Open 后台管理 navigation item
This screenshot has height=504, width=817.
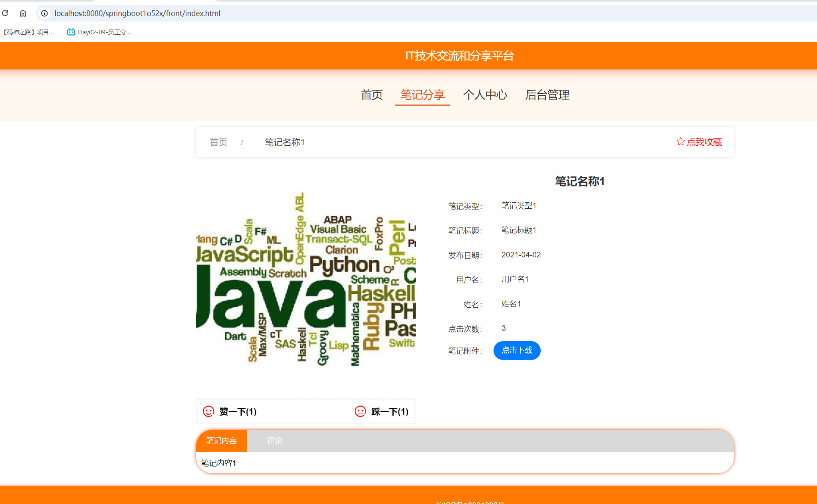pyautogui.click(x=547, y=95)
